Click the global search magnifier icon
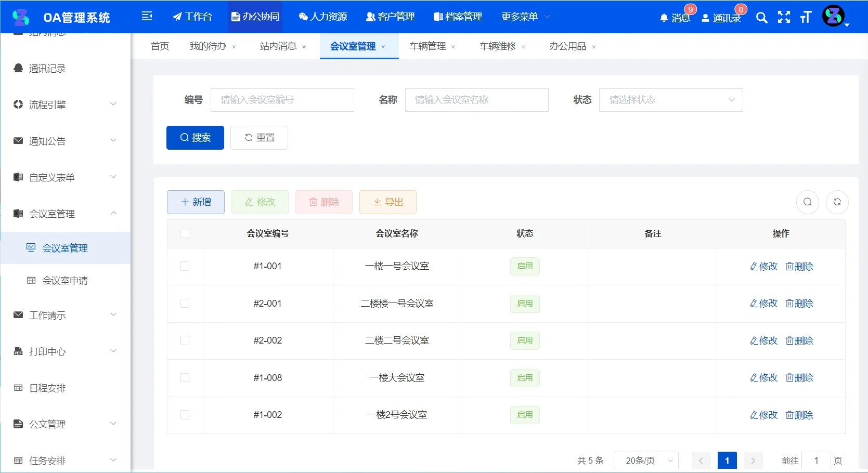The width and height of the screenshot is (868, 473). coord(761,17)
